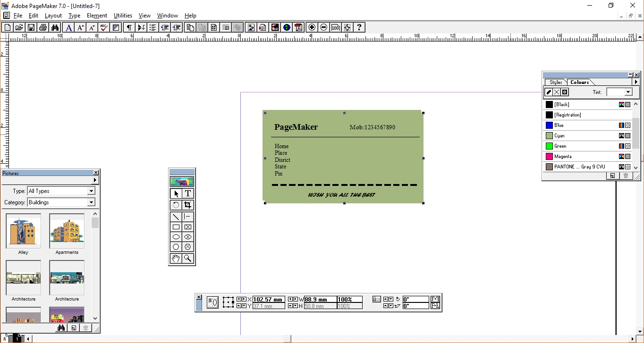
Task: Click the Apartments picture thumbnail
Action: [67, 231]
